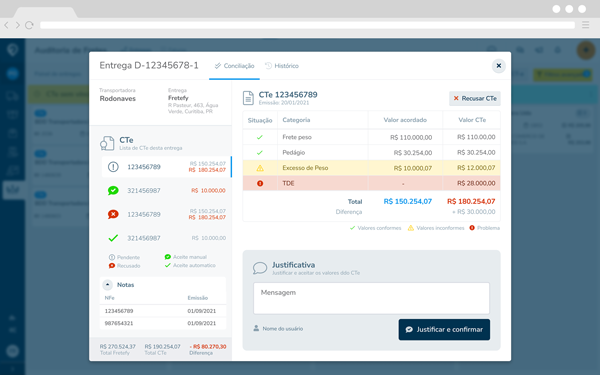The width and height of the screenshot is (600, 375).
Task: Click the browser reload icon
Action: pos(29,25)
